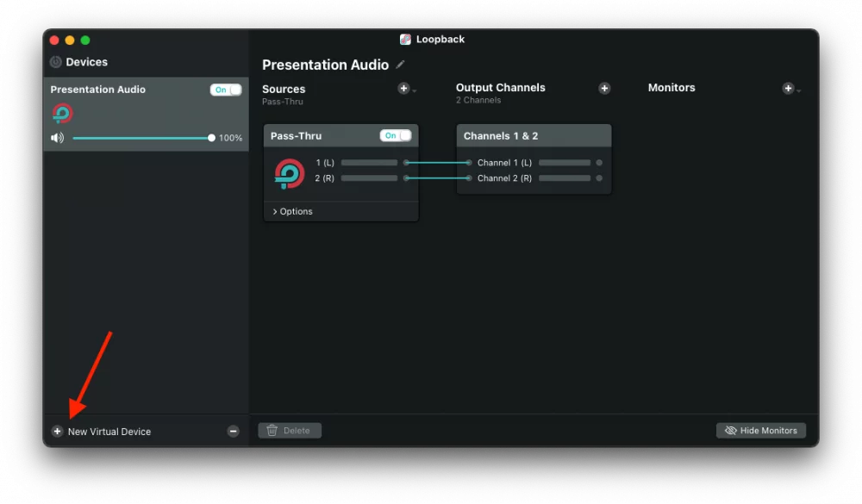Click the Channel 2 (R) right-side monitor connector dot
862x504 pixels.
click(x=599, y=178)
